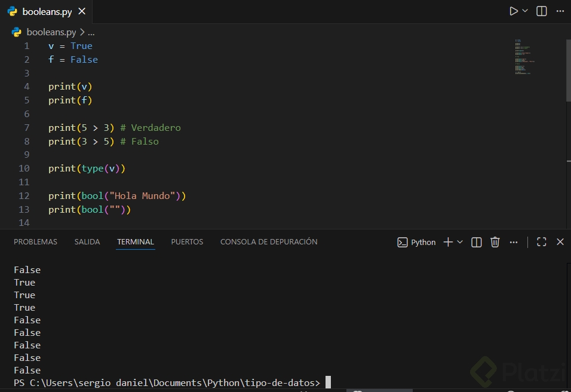Switch to the TERMINAL tab
This screenshot has height=392, width=571.
136,242
